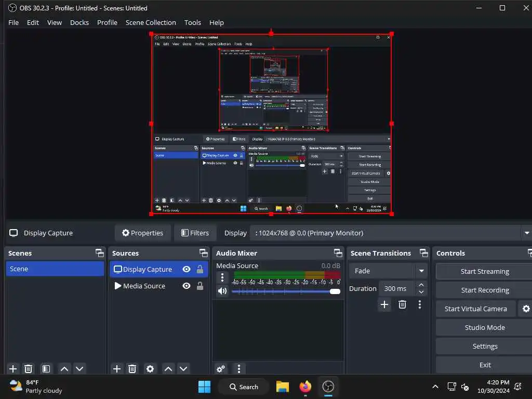This screenshot has height=399, width=532.
Task: Select the Scene item in Scenes list
Action: click(55, 269)
